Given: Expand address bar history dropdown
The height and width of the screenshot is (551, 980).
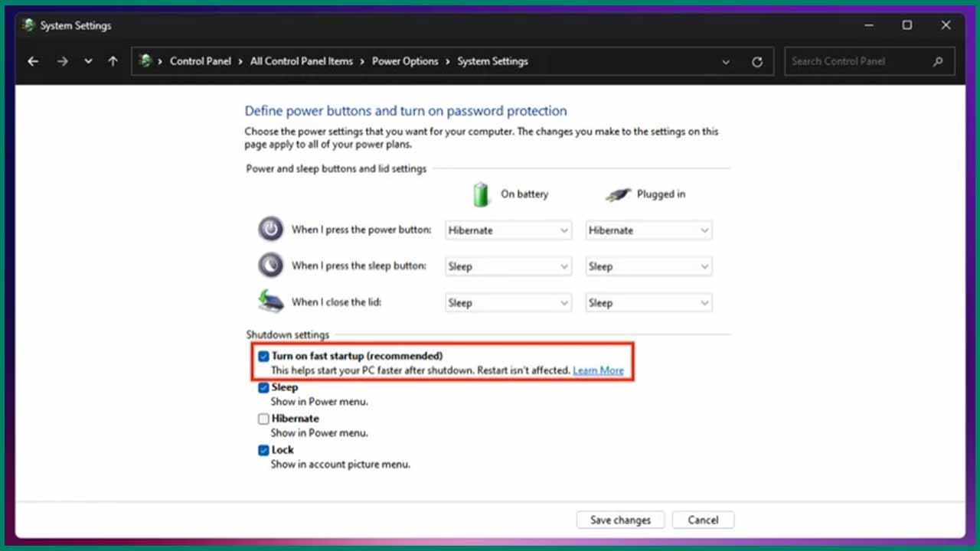Looking at the screenshot, I should [726, 62].
